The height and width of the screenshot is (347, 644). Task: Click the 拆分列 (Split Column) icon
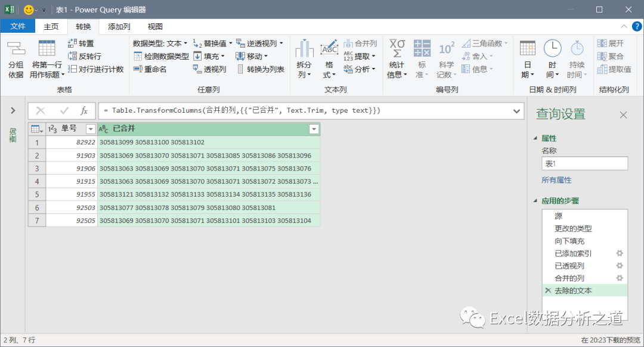point(304,48)
